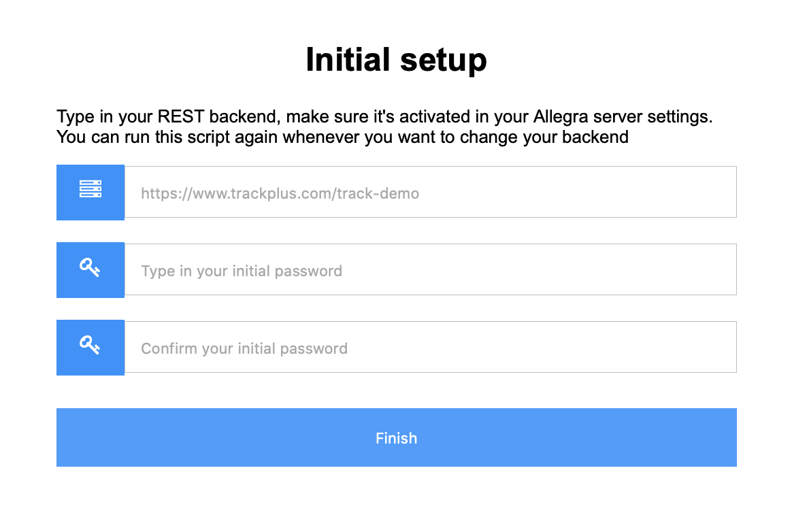Image resolution: width=792 pixels, height=532 pixels.
Task: Click the word "Finish" on the blue bar
Action: point(396,438)
